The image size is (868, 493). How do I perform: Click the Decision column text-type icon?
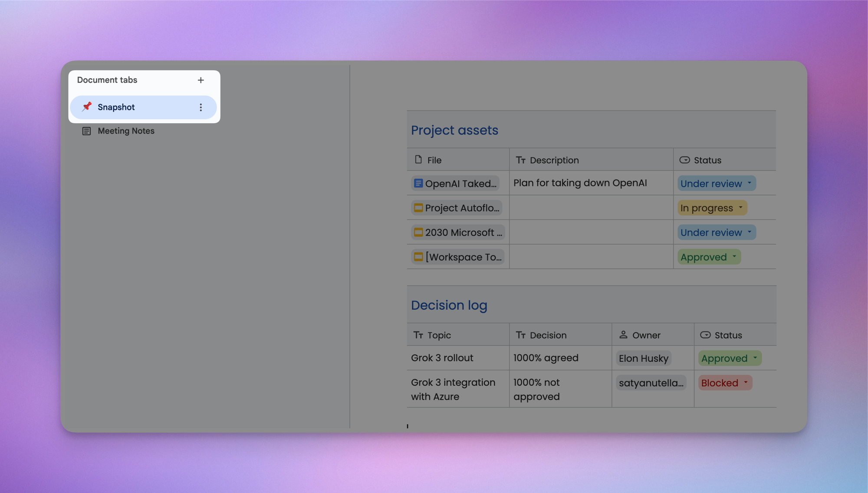pyautogui.click(x=521, y=335)
